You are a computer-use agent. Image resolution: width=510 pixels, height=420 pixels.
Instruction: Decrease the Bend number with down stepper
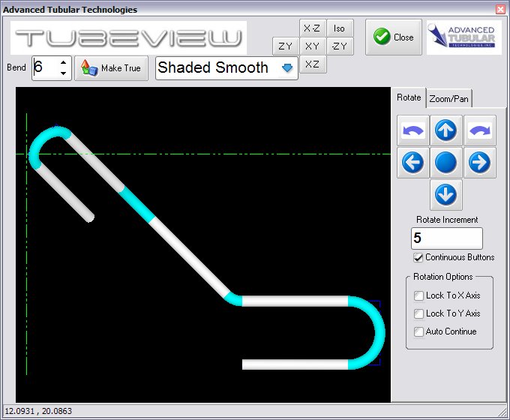point(63,73)
